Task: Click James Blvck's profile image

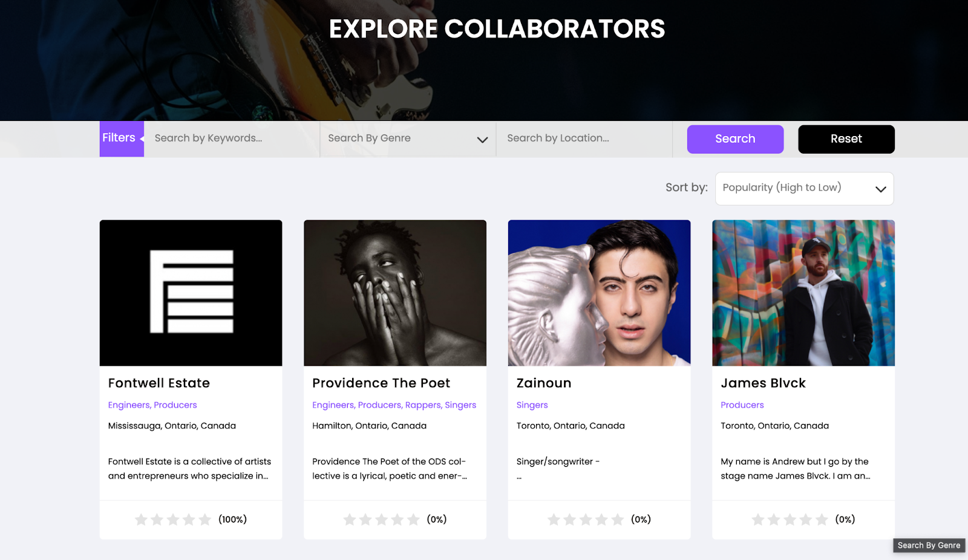Action: pos(803,293)
